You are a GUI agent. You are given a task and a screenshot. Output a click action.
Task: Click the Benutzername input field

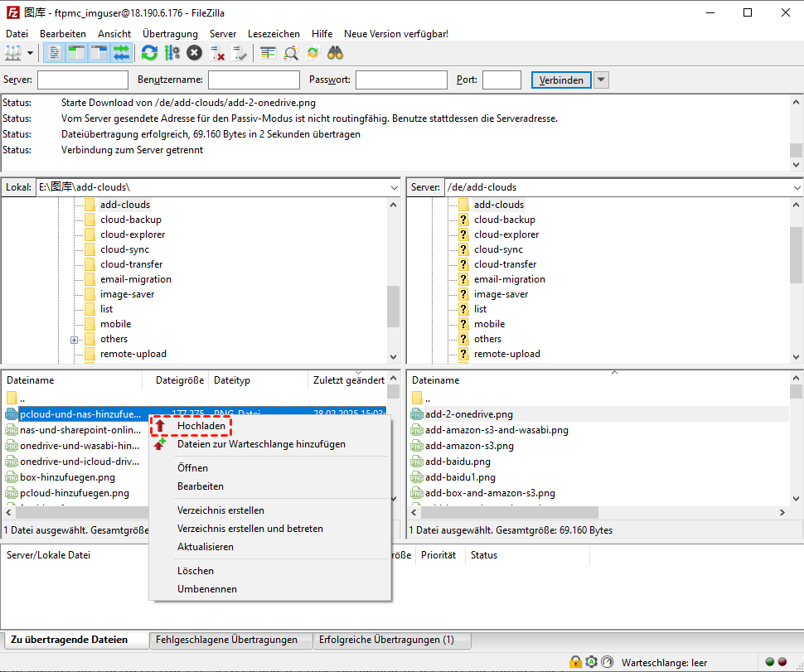point(254,80)
